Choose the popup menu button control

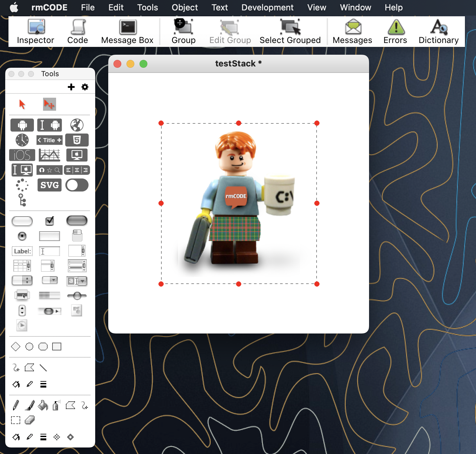pyautogui.click(x=22, y=295)
